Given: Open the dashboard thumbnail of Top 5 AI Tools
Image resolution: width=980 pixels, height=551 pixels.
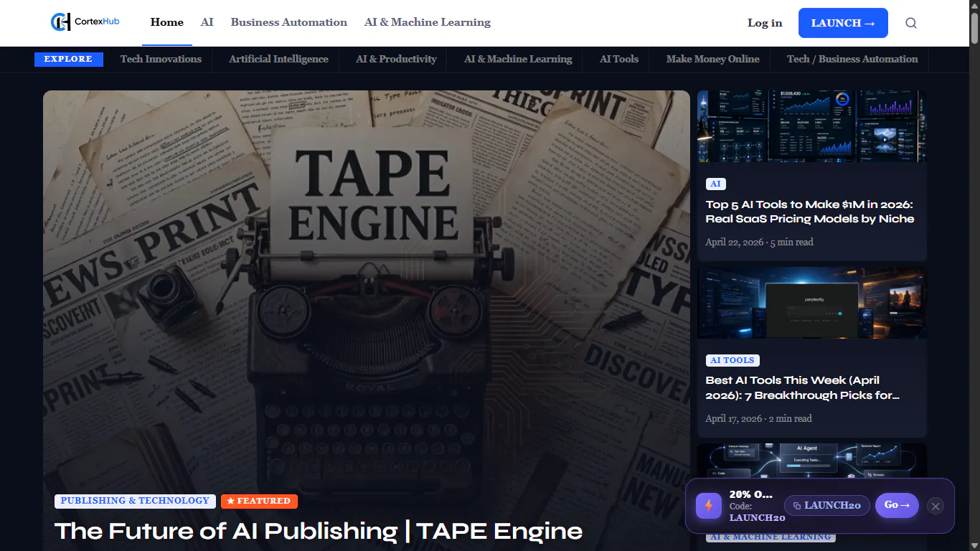Looking at the screenshot, I should tap(812, 126).
